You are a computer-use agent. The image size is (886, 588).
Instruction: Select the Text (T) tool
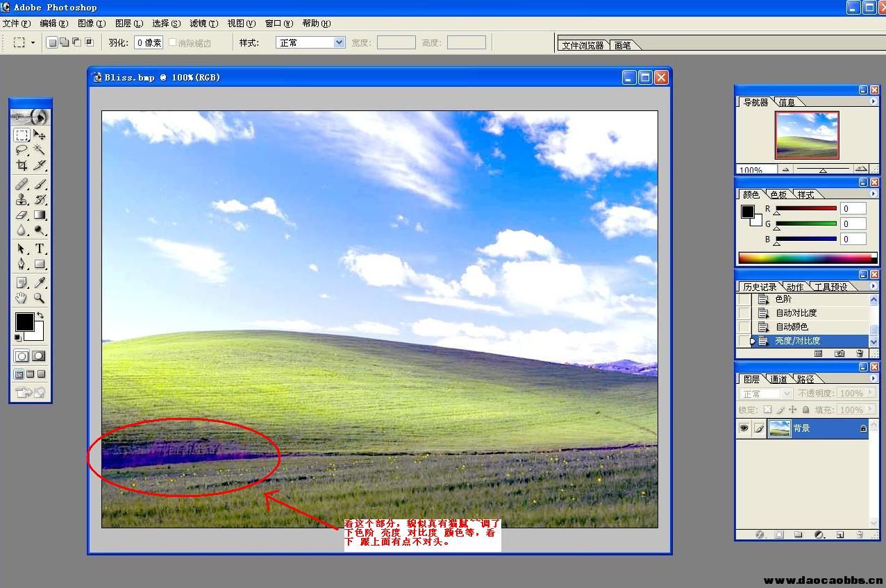40,249
